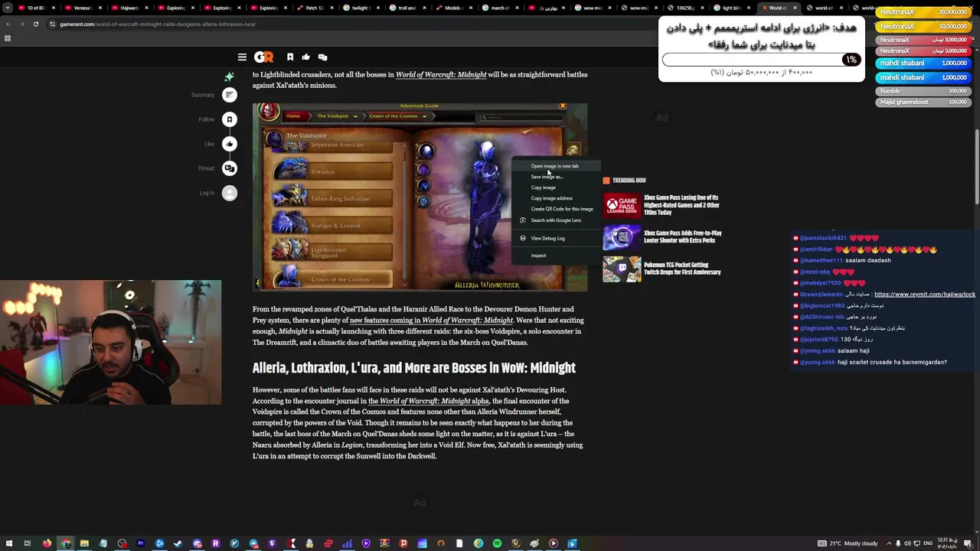Open the Windows Start menu
The height and width of the screenshot is (551, 980).
(8, 543)
